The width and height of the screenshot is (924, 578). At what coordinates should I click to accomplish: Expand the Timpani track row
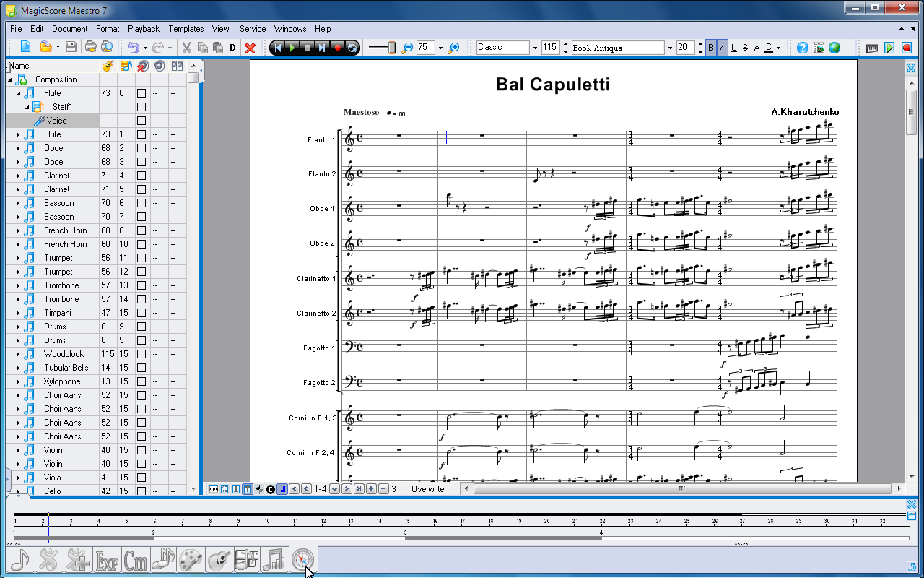tap(18, 313)
